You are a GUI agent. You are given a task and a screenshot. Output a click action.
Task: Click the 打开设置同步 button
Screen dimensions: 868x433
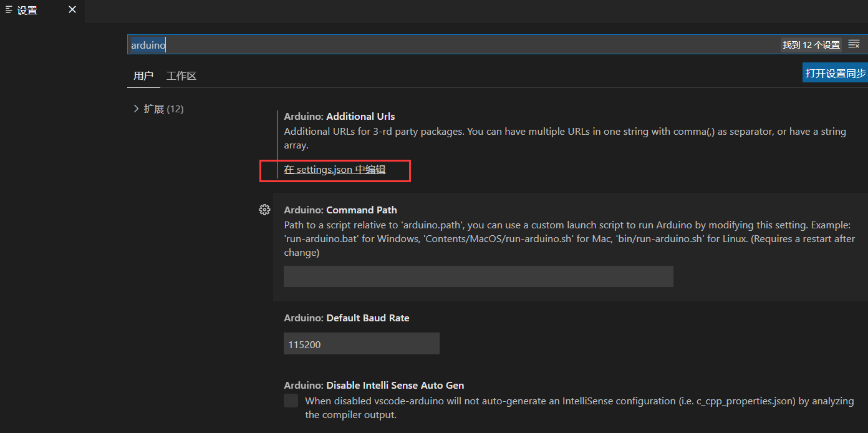[x=836, y=72]
